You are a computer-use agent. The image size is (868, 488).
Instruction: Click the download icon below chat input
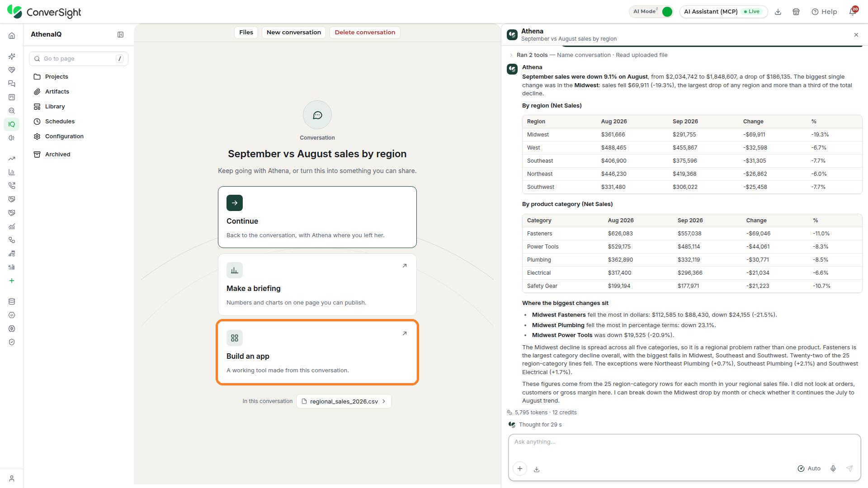tap(537, 469)
